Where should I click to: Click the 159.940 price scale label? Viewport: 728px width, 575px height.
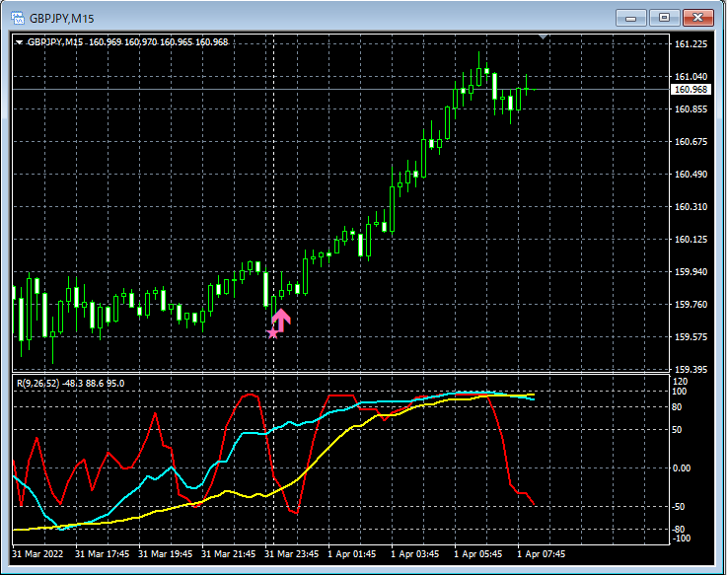(691, 271)
